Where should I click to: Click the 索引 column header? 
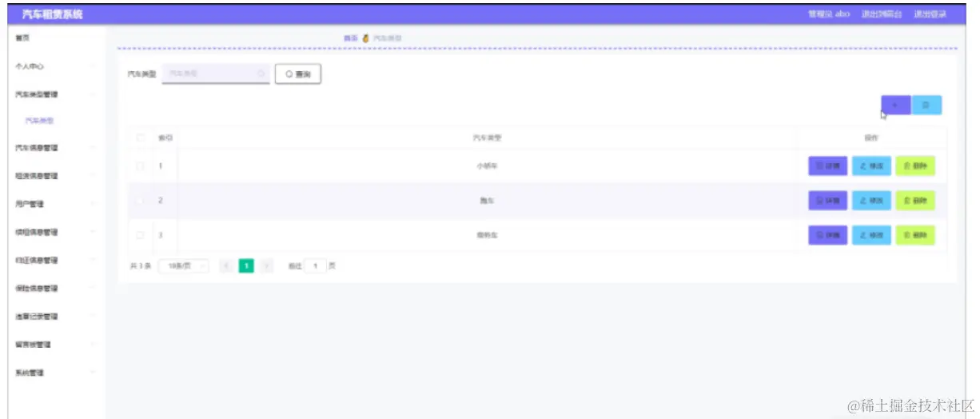coord(165,138)
